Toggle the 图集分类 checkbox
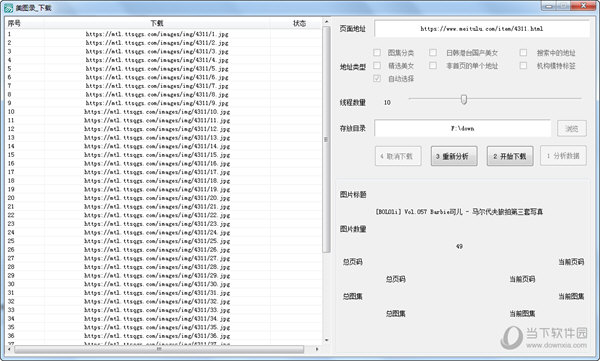 (x=377, y=52)
